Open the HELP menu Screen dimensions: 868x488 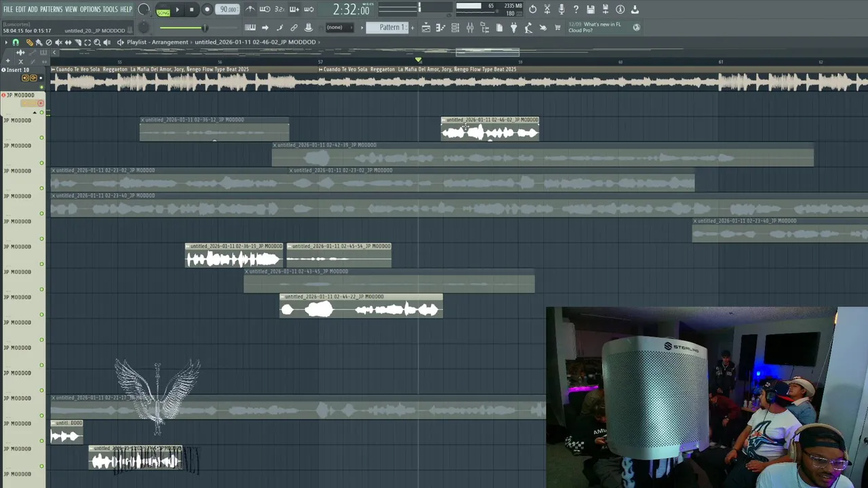[x=126, y=9]
